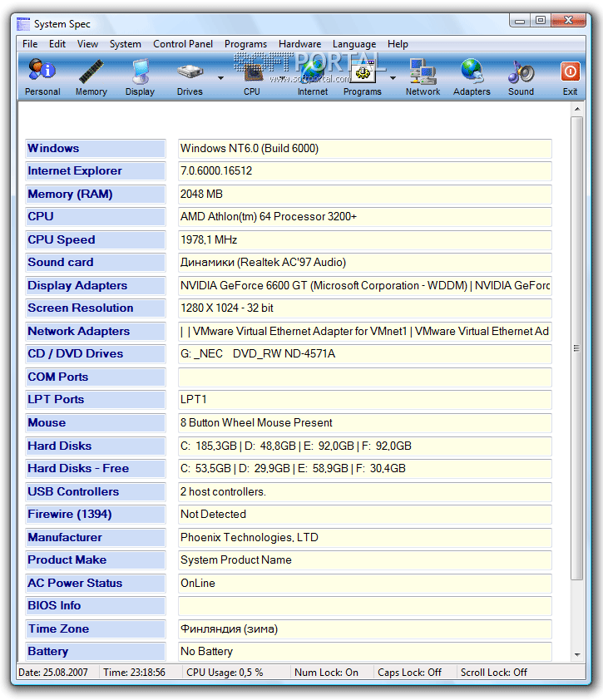
Task: Click the 'Num Lock: On' status entry
Action: [x=327, y=673]
